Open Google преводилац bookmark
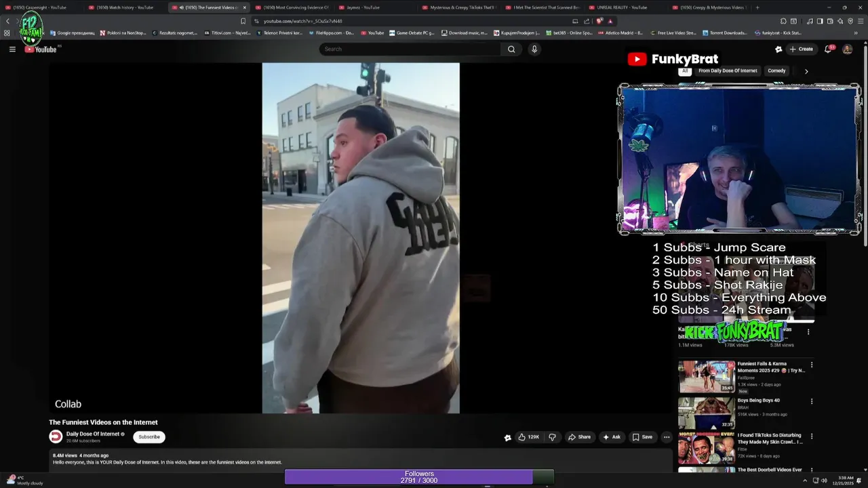The width and height of the screenshot is (868, 488). point(72,33)
